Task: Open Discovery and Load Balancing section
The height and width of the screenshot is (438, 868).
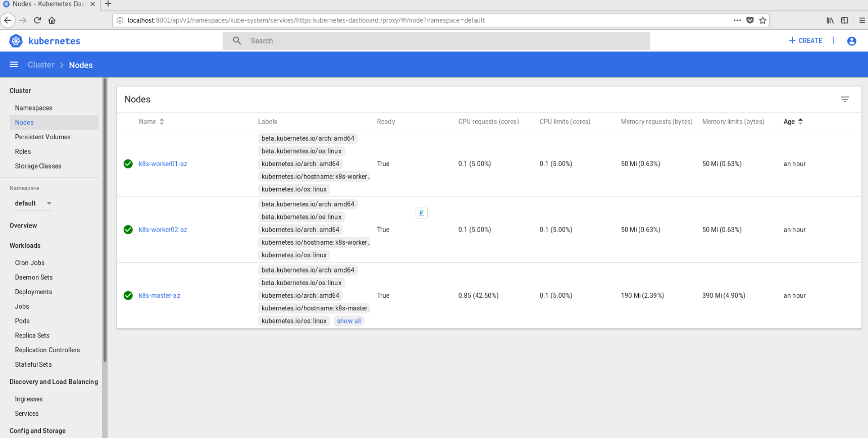Action: [x=54, y=382]
